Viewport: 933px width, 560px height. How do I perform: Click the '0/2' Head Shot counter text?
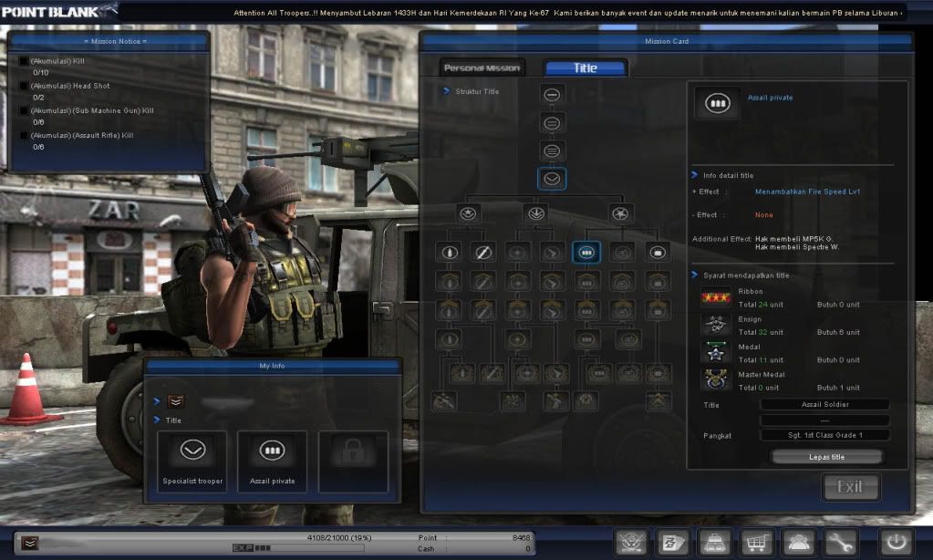pos(38,98)
